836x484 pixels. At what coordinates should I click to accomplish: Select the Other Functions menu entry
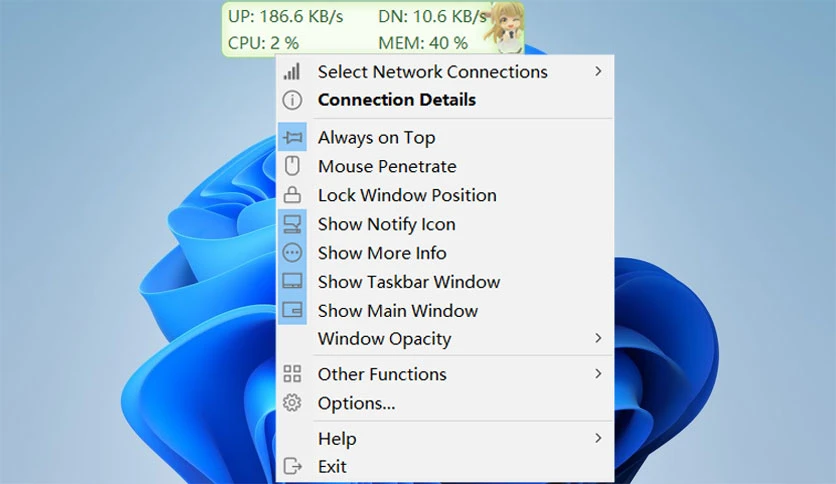445,374
